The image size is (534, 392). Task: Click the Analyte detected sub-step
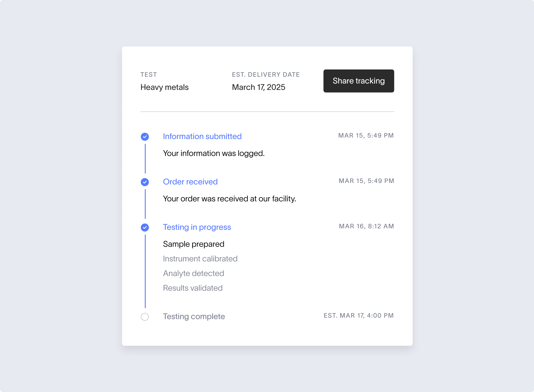[193, 273]
